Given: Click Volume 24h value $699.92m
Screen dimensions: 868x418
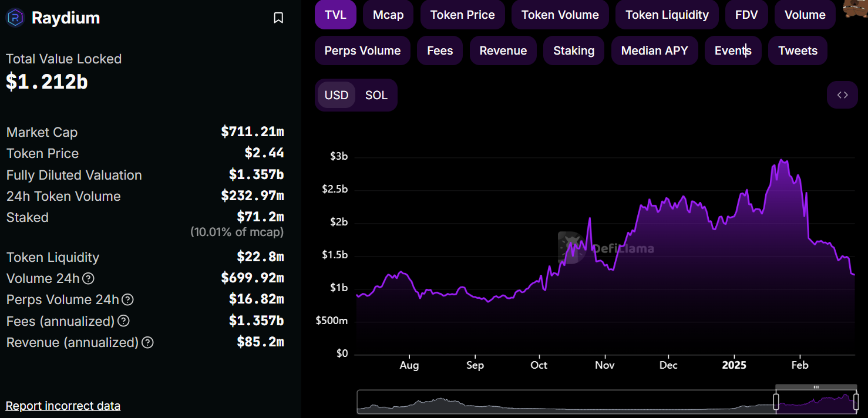Looking at the screenshot, I should click(x=253, y=278).
